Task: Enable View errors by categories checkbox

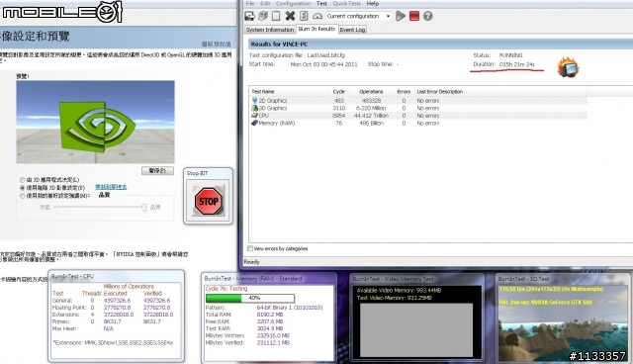Action: (250, 248)
